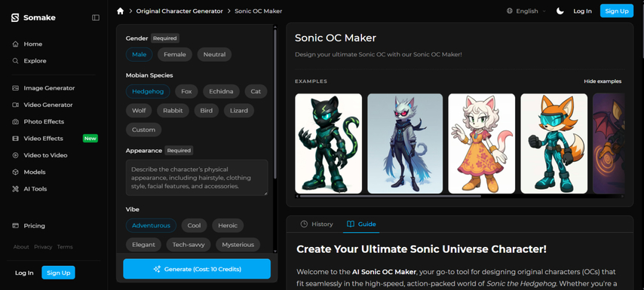Click the examples horizontal scrollbar
The width and height of the screenshot is (644, 290).
(x=390, y=196)
